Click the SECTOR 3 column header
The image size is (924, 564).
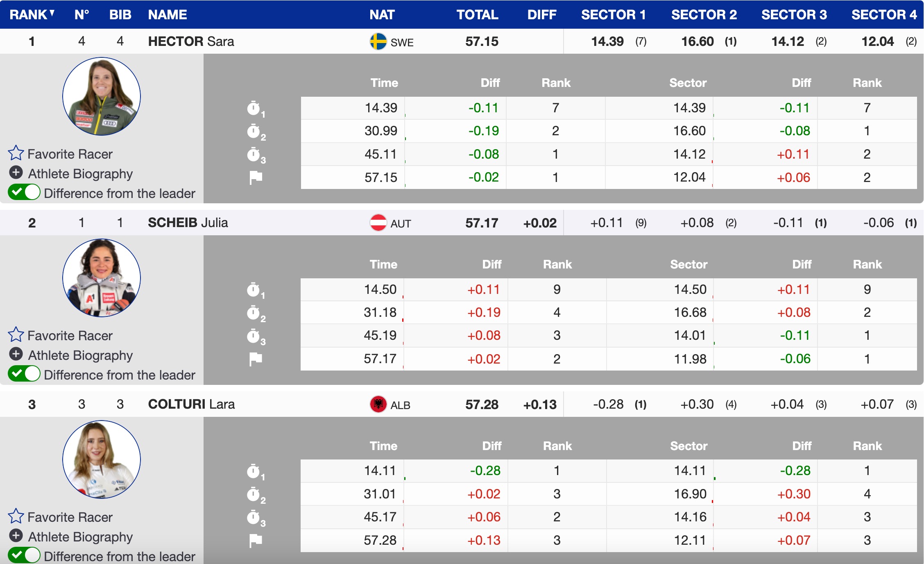[x=794, y=15]
